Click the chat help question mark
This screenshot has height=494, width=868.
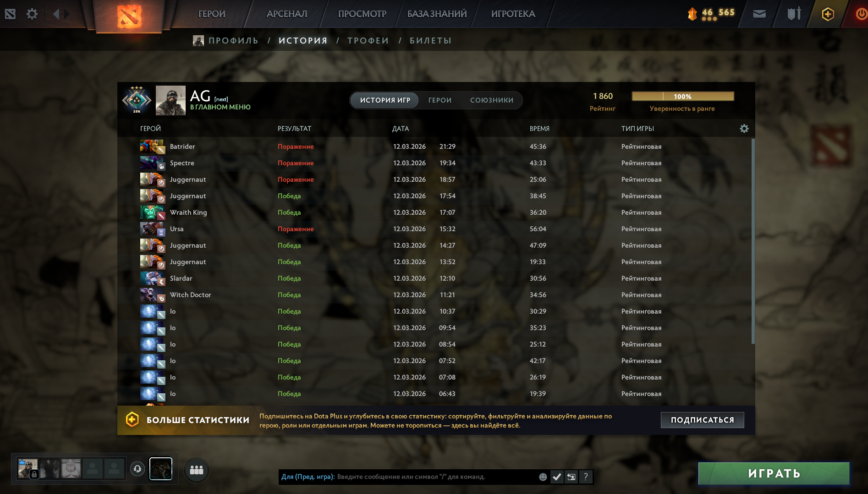pyautogui.click(x=585, y=477)
